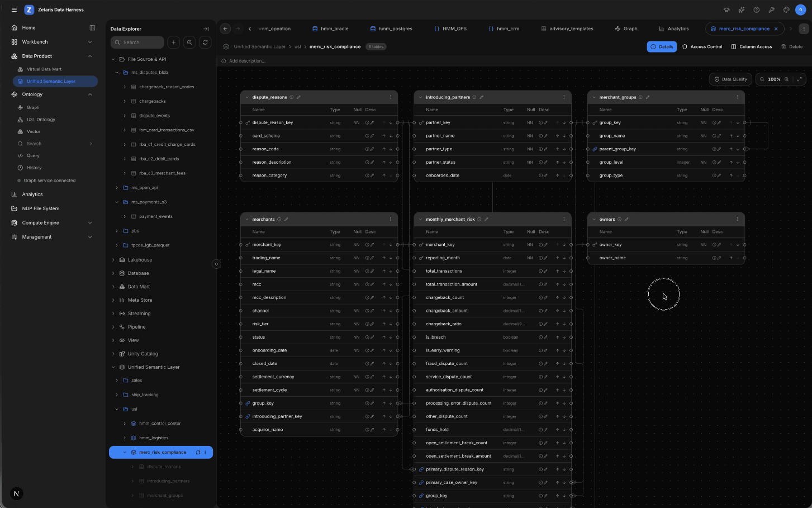Screen dimensions: 812x508
Task: Open the help question mark icon in top bar
Action: point(757,10)
